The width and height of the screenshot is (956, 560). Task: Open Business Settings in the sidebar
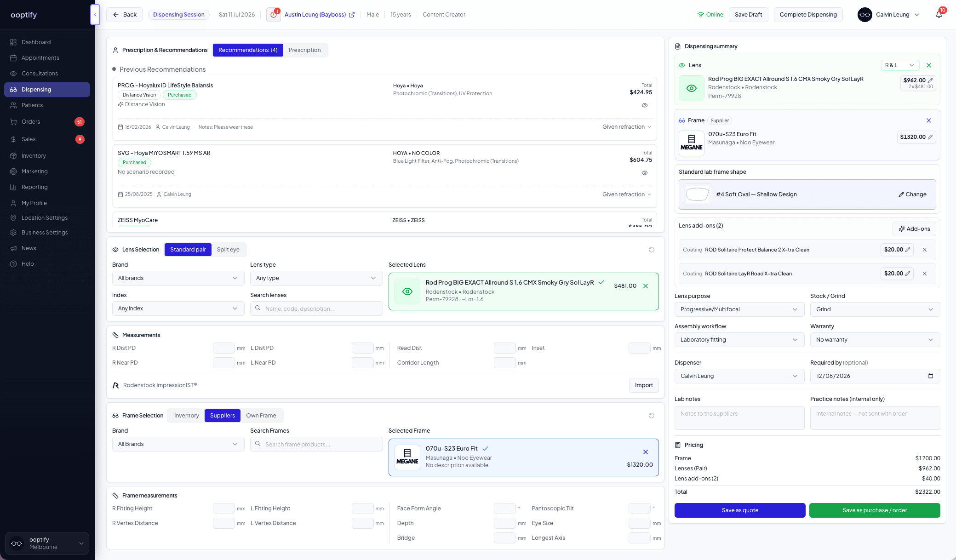coord(47,233)
